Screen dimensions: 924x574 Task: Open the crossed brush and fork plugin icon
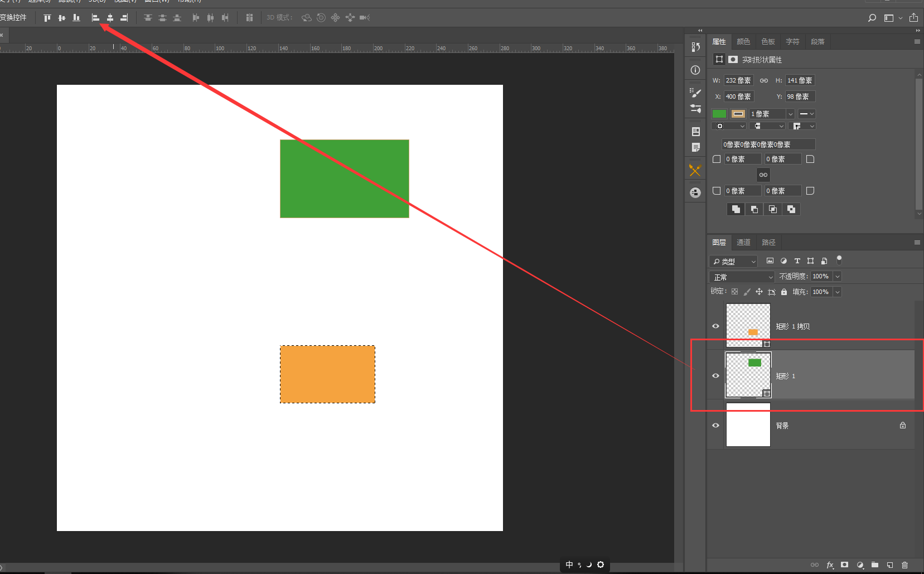(x=695, y=170)
